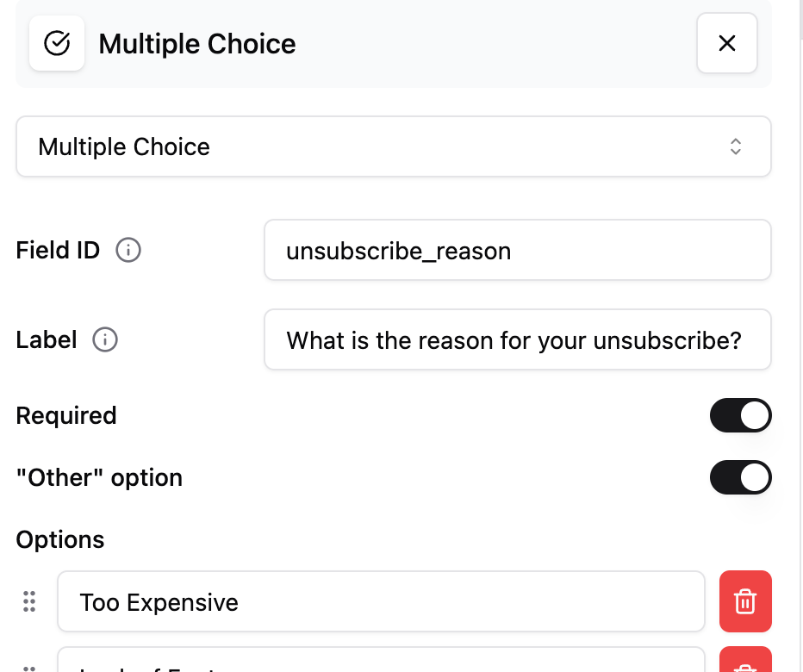This screenshot has width=803, height=672.
Task: Click the second option's drag handle
Action: 29,667
